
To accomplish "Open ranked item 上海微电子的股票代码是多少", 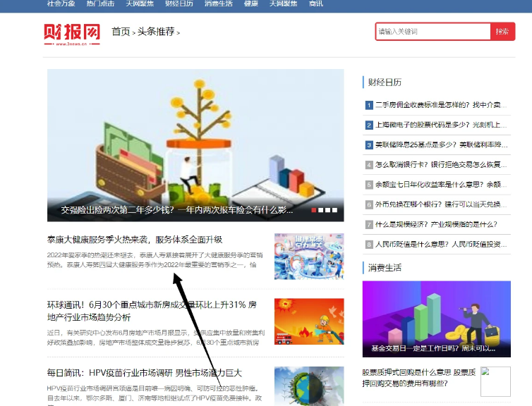I will point(441,125).
